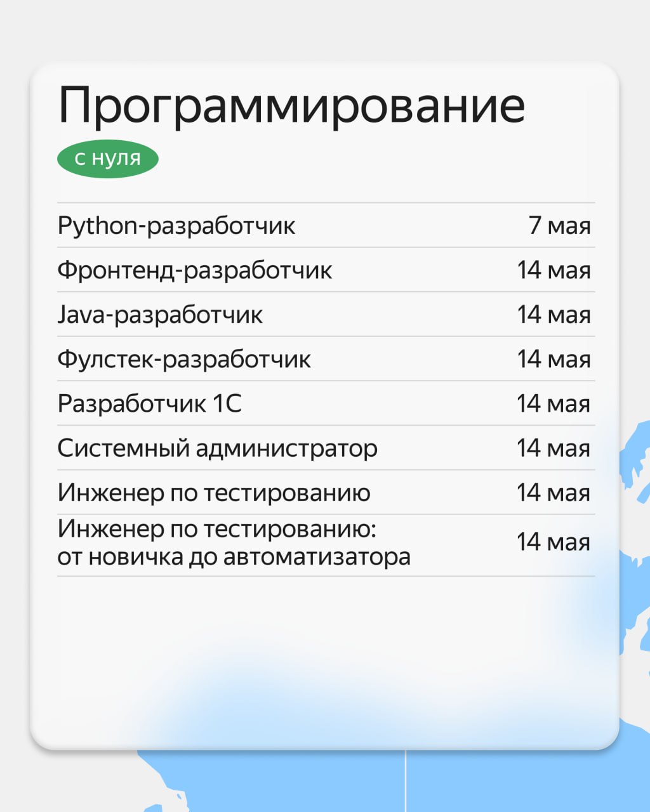Screen dimensions: 650x812
Task: Click the 14 мая date beside Фронтенд-разработчик
Action: pos(554,270)
